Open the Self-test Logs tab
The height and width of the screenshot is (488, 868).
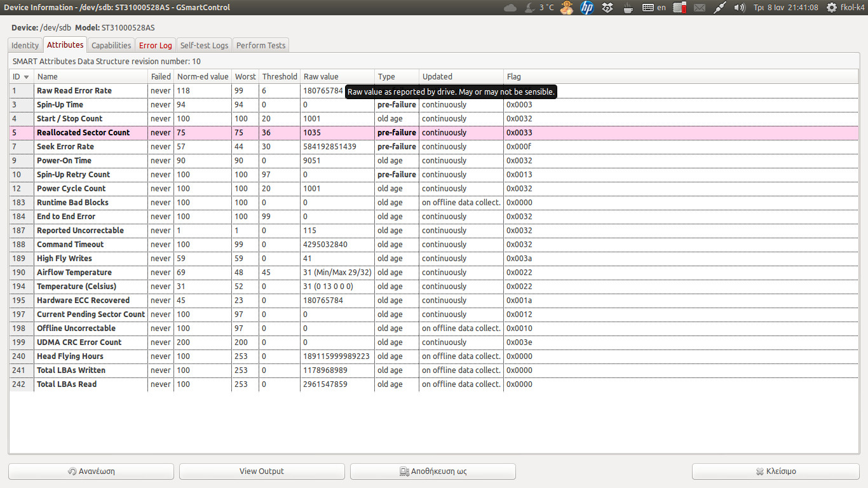pyautogui.click(x=204, y=45)
